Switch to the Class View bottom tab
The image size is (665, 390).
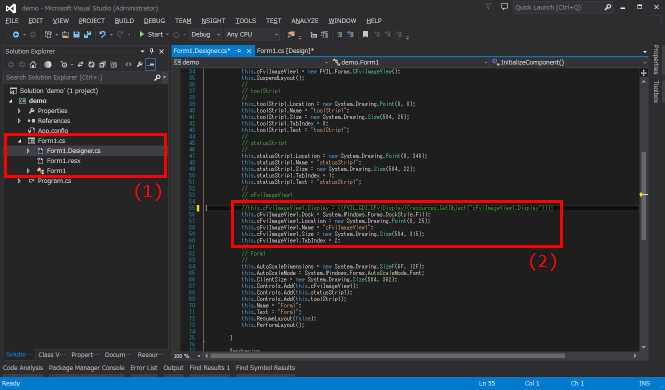click(52, 354)
